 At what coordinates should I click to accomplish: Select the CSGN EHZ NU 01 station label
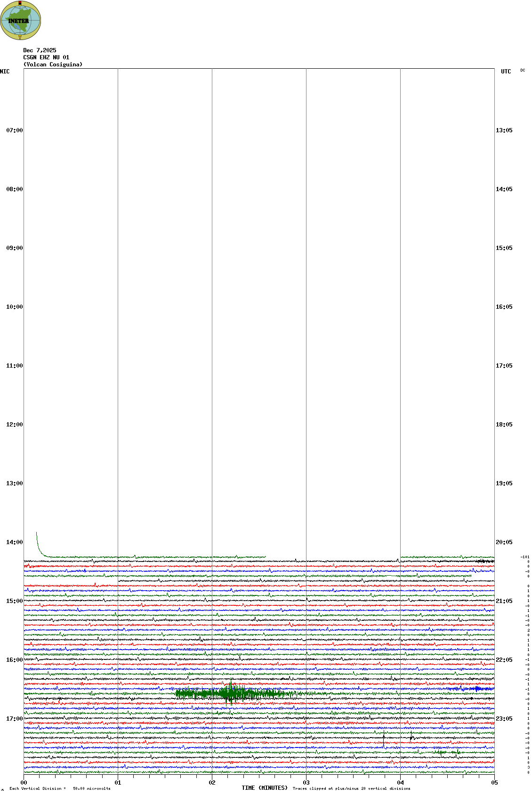coord(46,57)
